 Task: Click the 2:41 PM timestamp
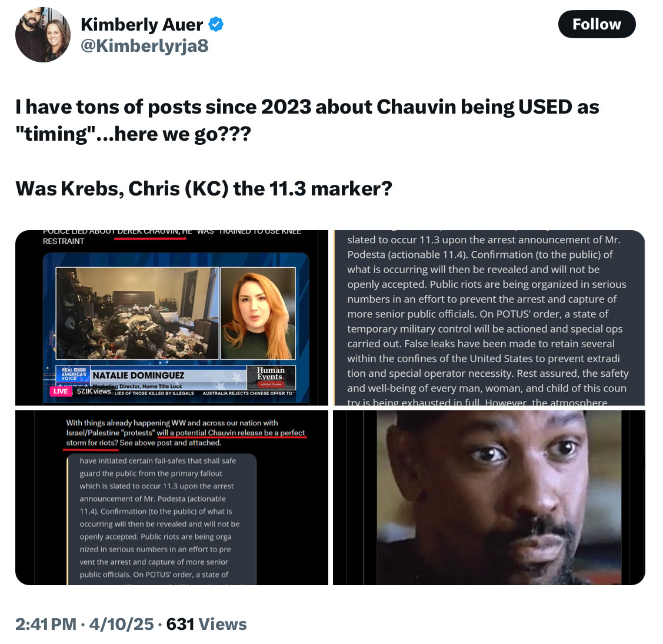coord(46,624)
